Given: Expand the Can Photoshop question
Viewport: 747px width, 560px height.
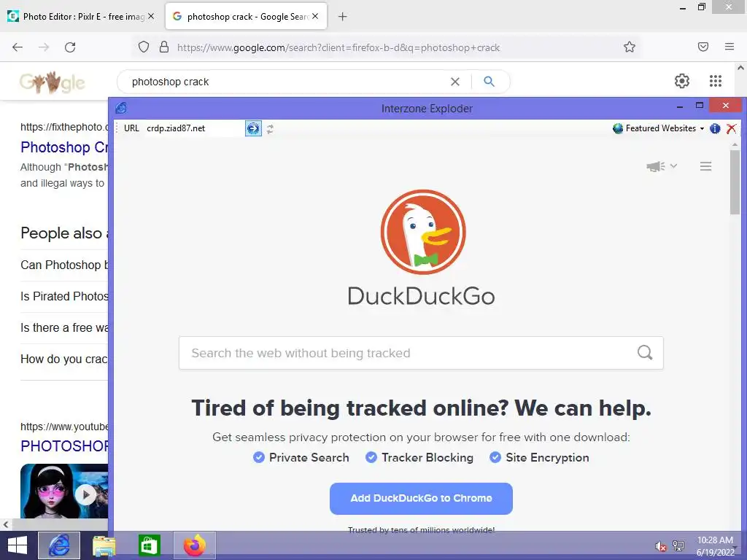Looking at the screenshot, I should (x=64, y=265).
